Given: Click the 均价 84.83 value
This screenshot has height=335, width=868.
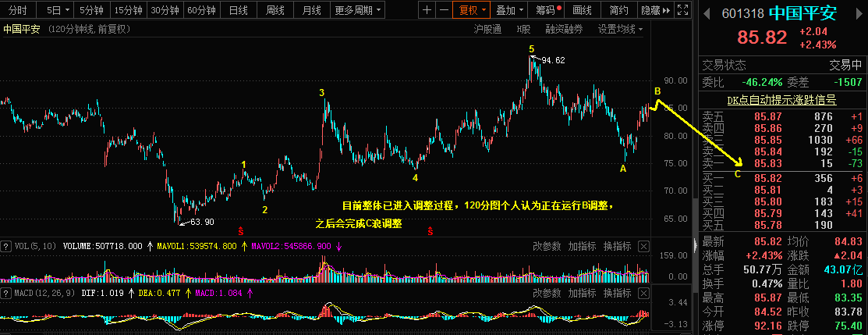Looking at the screenshot, I should click(848, 242).
